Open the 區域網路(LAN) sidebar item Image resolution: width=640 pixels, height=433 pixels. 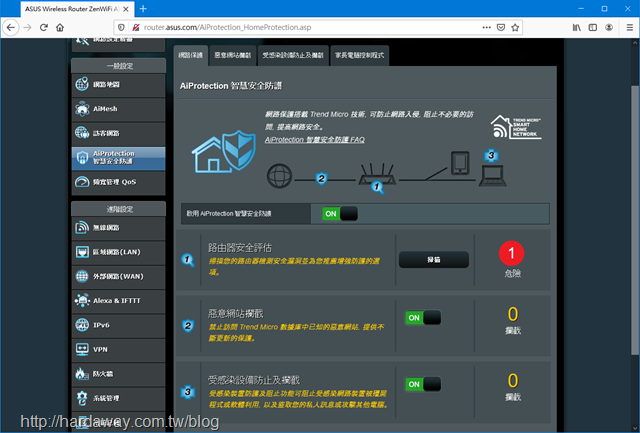coord(118,252)
